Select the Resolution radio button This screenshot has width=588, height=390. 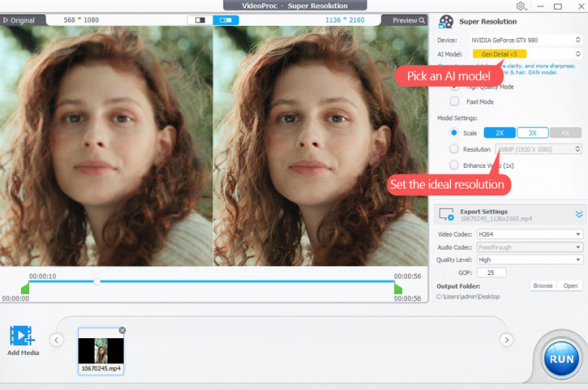point(454,149)
